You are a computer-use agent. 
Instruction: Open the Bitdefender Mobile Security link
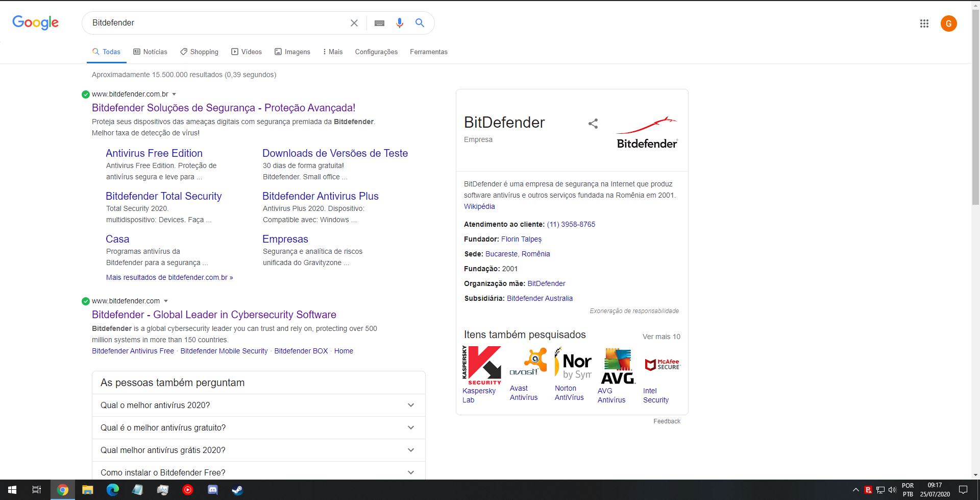tap(224, 351)
